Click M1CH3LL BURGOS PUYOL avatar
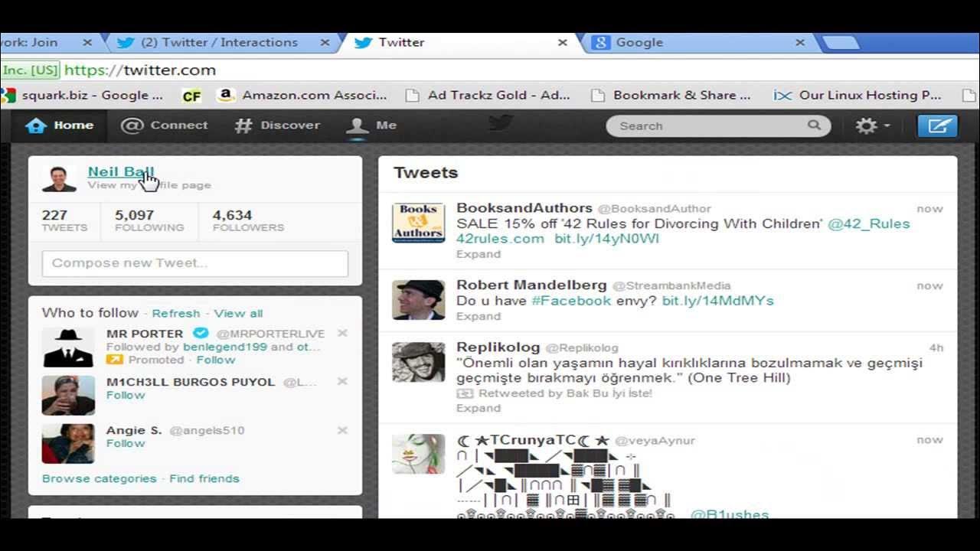980x551 pixels. click(x=68, y=396)
